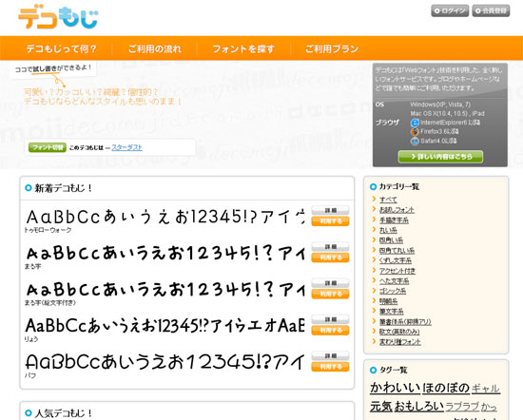Follow the スターダスト font link
Image resolution: width=523 pixels, height=420 pixels.
(126, 147)
